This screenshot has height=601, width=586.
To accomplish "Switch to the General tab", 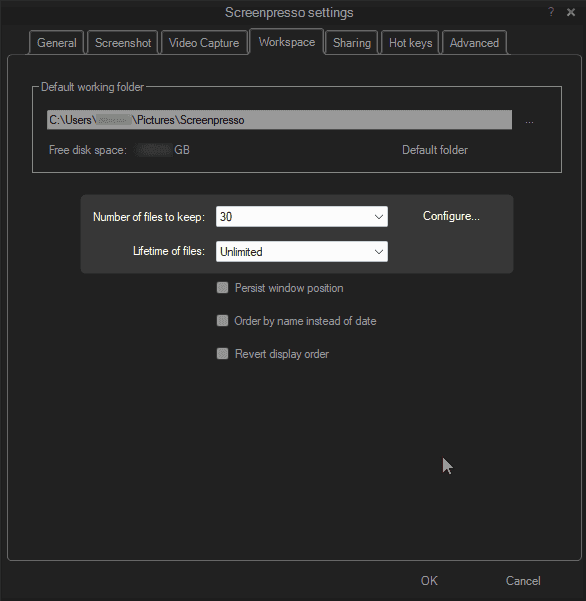I will pyautogui.click(x=56, y=43).
